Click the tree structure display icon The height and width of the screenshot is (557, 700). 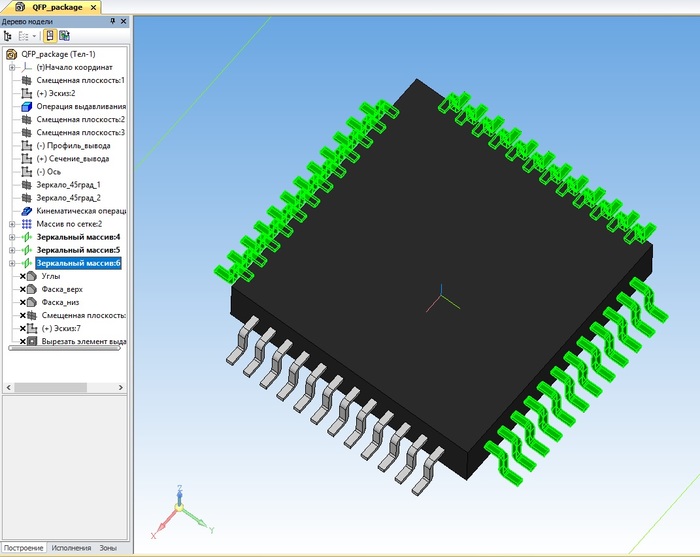(8, 35)
